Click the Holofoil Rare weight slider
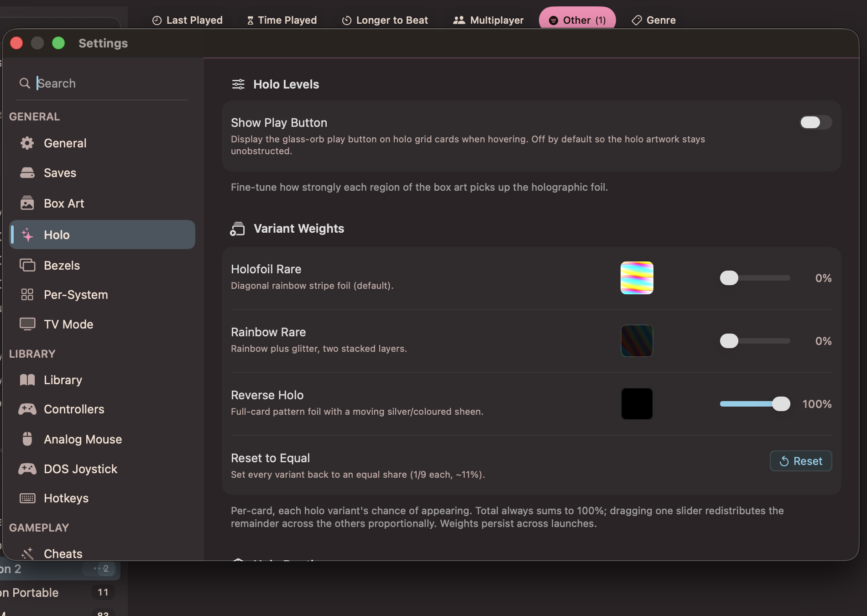The image size is (867, 616). point(755,278)
